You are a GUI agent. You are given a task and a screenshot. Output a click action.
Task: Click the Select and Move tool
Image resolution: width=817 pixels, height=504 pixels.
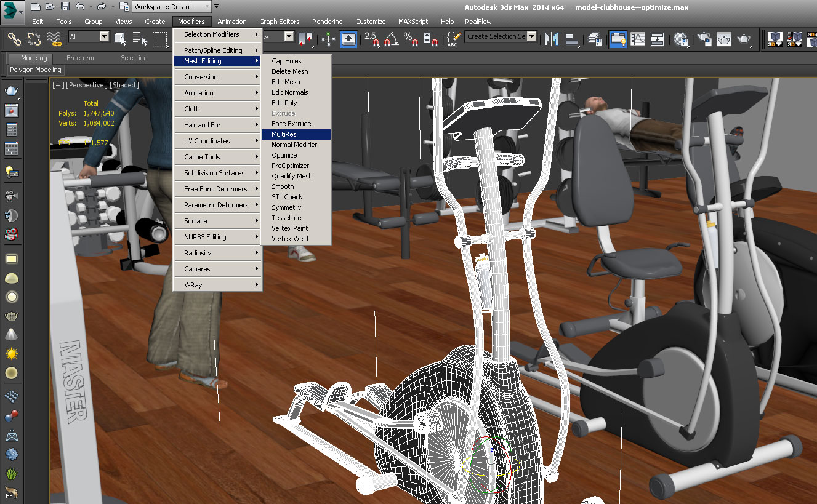[328, 38]
